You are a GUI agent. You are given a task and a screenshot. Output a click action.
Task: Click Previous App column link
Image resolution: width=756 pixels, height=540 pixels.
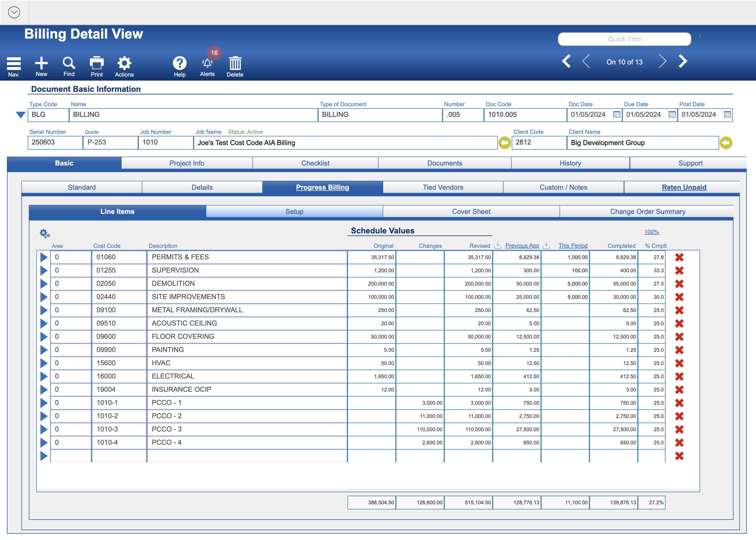point(522,246)
